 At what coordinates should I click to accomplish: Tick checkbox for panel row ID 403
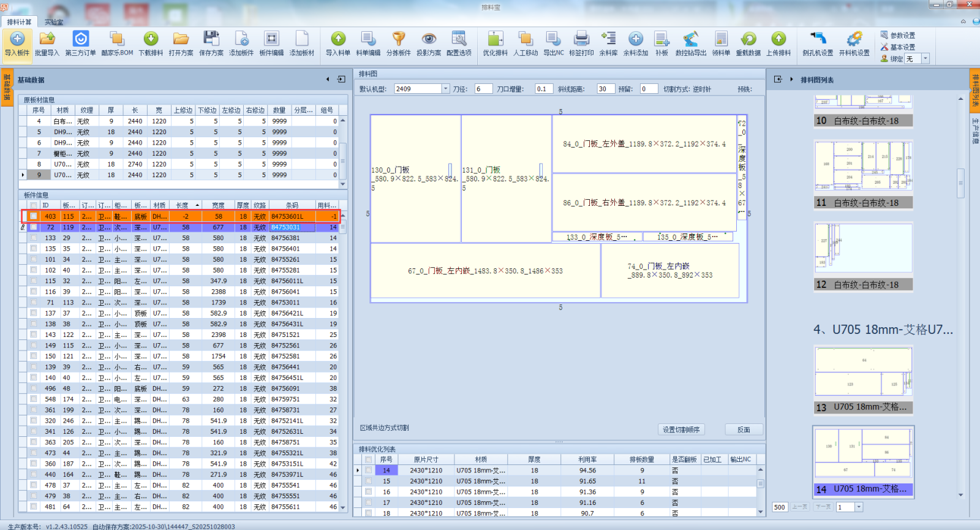pyautogui.click(x=34, y=216)
